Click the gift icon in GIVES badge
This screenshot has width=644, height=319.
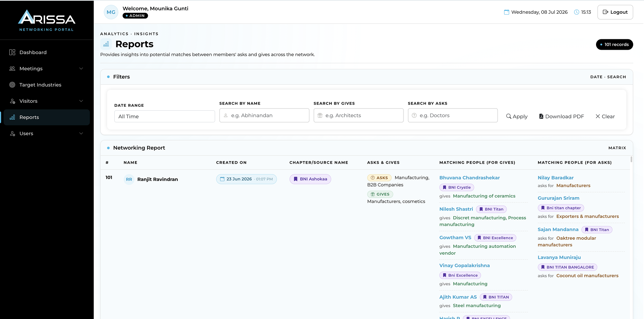[373, 194]
